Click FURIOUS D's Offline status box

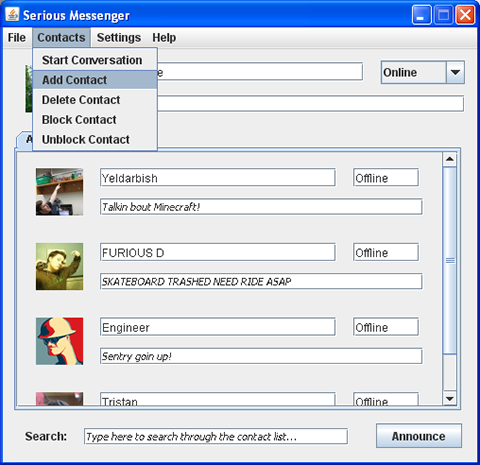[x=386, y=252]
